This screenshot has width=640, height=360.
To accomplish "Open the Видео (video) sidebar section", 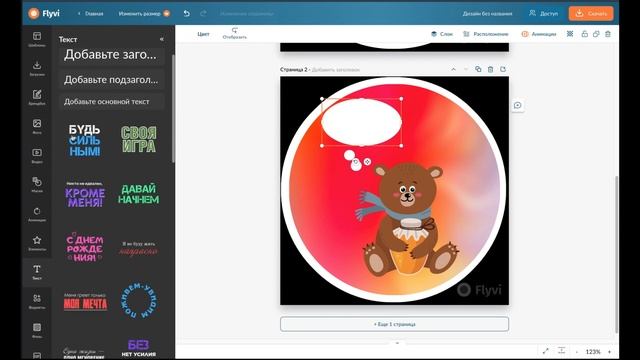I will pos(37,156).
